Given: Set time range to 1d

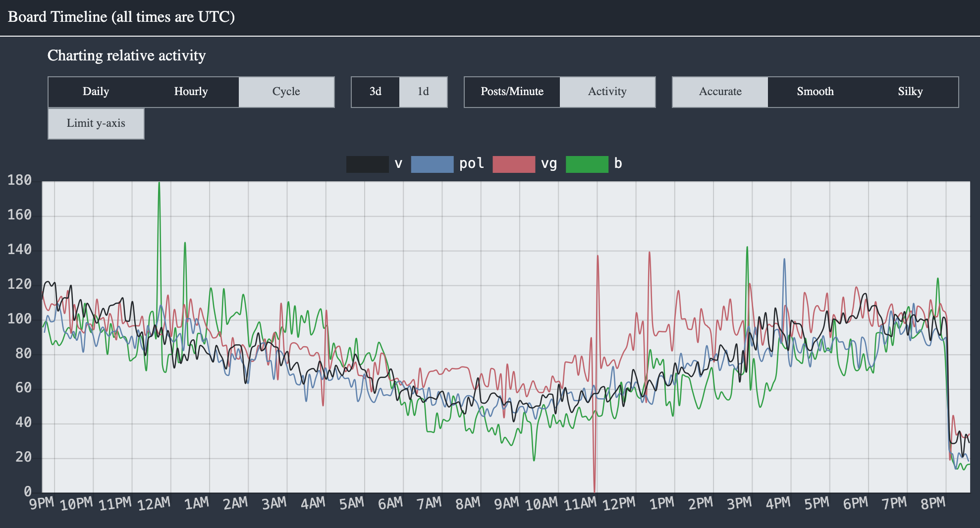Looking at the screenshot, I should point(423,92).
